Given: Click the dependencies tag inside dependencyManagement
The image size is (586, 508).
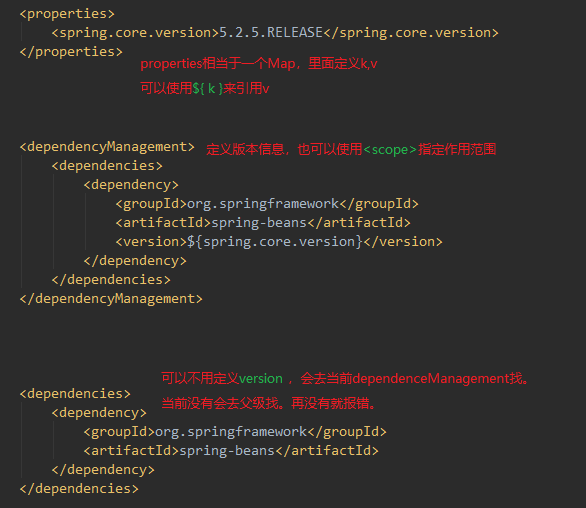Looking at the screenshot, I should (x=107, y=166).
